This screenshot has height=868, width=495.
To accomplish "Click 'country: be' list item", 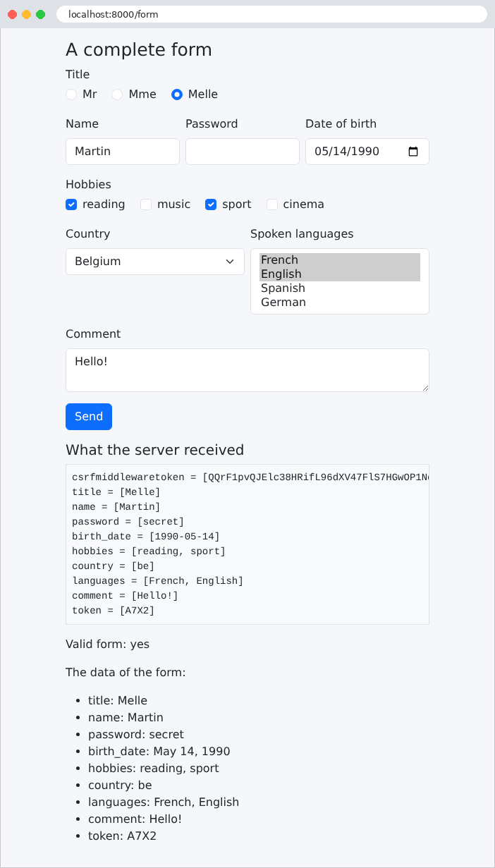I will coord(120,786).
